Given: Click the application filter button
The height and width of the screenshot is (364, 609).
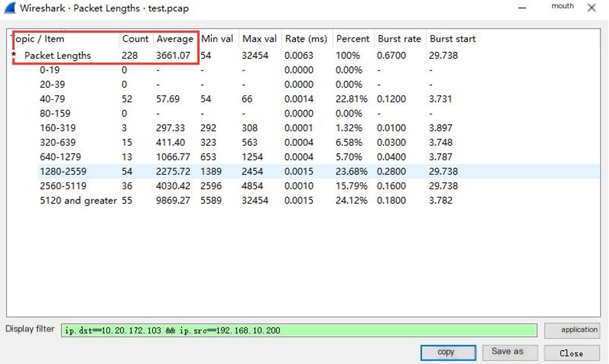Looking at the screenshot, I should [x=572, y=330].
